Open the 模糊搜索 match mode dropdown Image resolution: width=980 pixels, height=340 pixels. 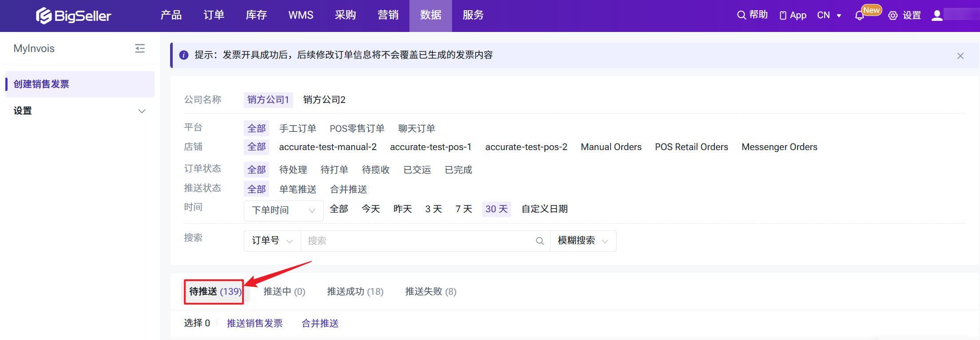[x=583, y=241]
